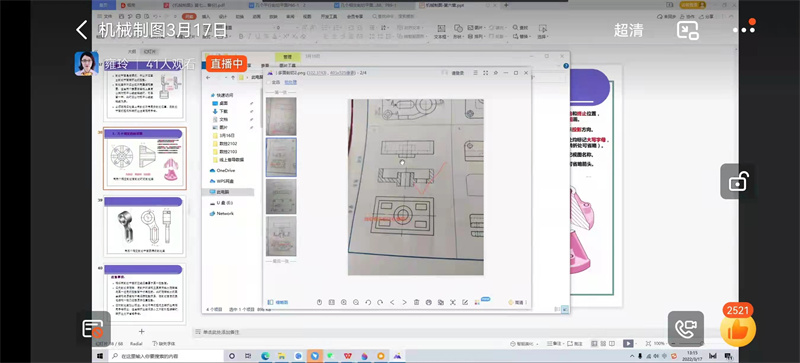Screen dimensions: 800x363
Task: Toggle the danmaku comments off icon
Action: point(93,329)
